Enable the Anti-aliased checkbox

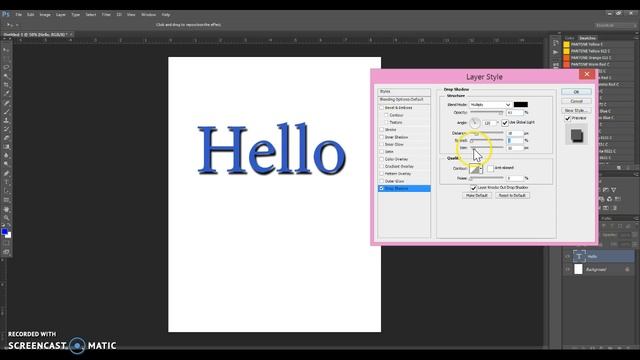[490, 168]
